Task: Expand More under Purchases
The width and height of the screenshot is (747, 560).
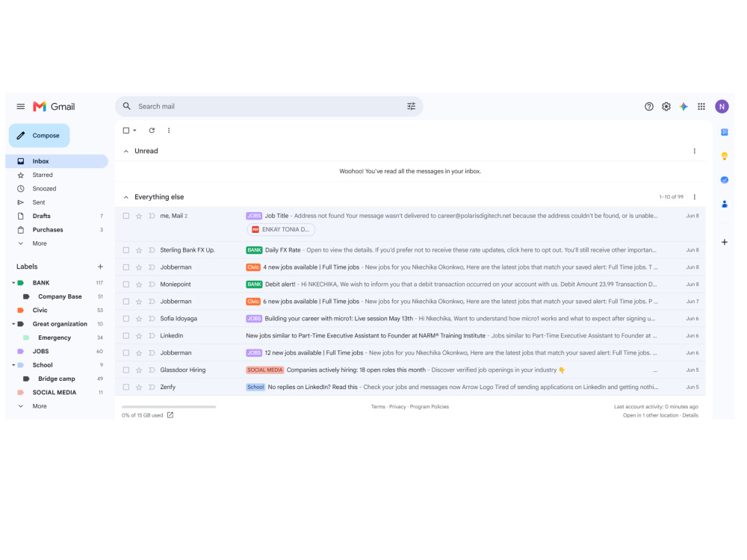Action: [39, 243]
